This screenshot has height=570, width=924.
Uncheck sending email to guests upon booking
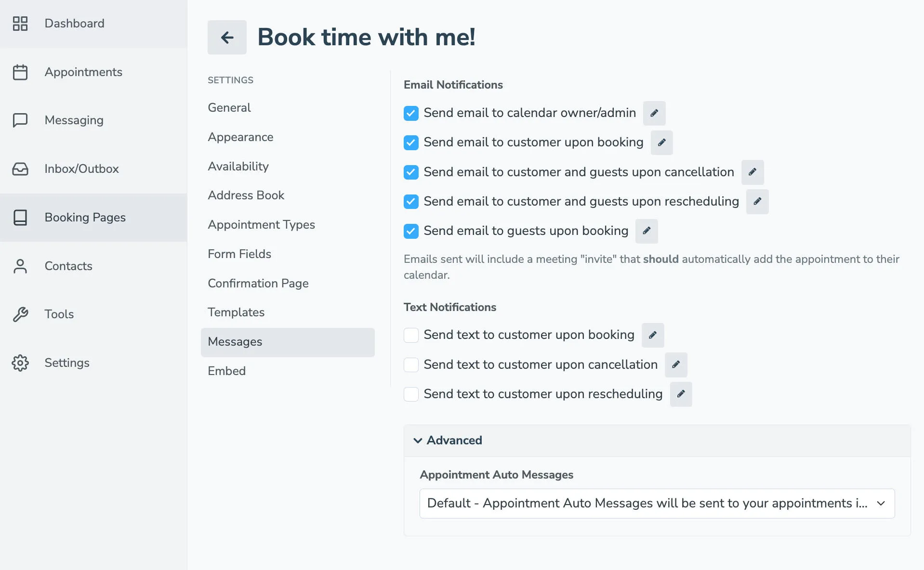coord(410,231)
